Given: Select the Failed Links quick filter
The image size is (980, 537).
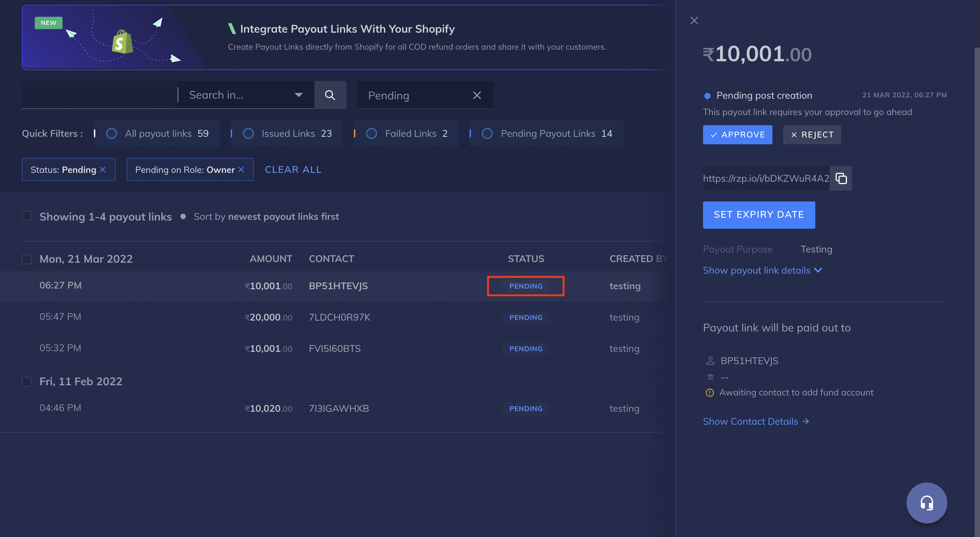Looking at the screenshot, I should [371, 134].
